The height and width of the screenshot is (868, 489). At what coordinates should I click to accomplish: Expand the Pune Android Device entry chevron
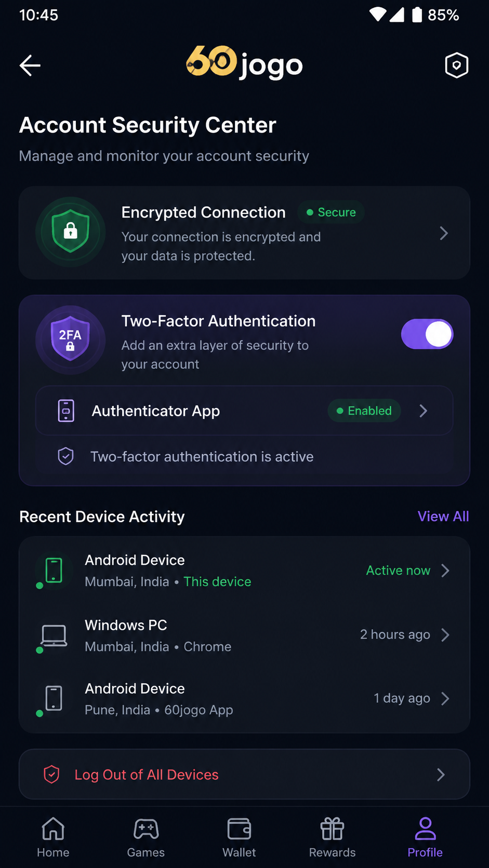[445, 699]
